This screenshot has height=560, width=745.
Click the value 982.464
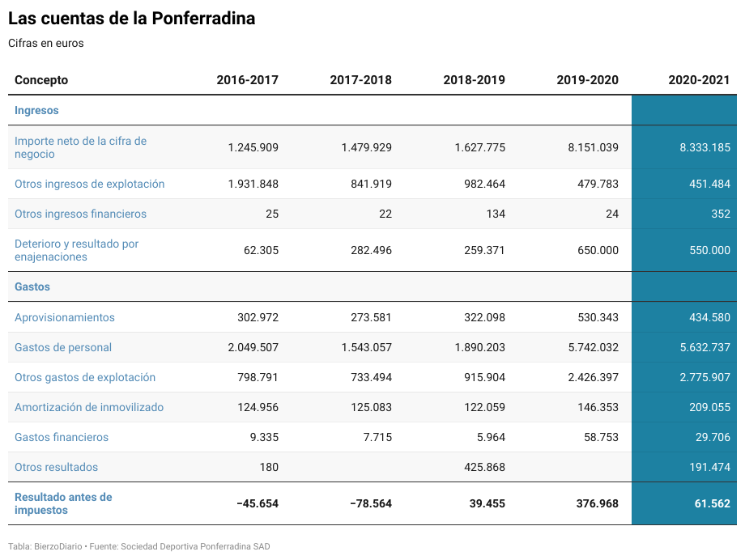point(484,184)
